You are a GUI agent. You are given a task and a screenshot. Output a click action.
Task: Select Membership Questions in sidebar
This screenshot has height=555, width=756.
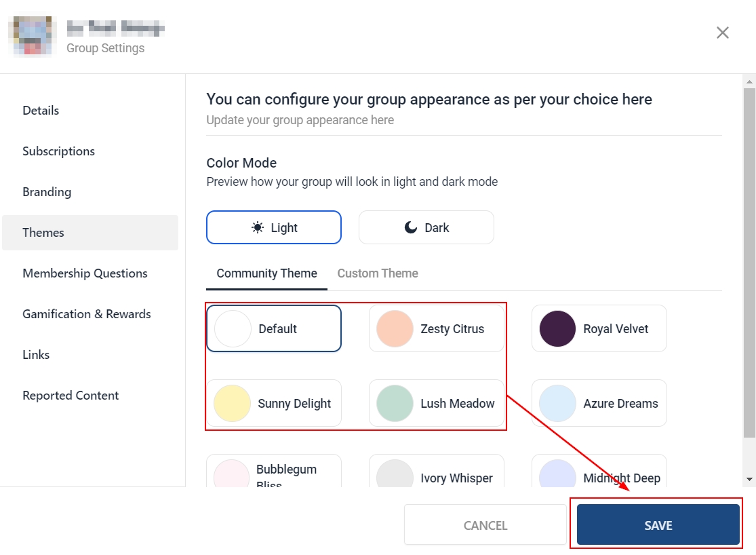click(85, 273)
